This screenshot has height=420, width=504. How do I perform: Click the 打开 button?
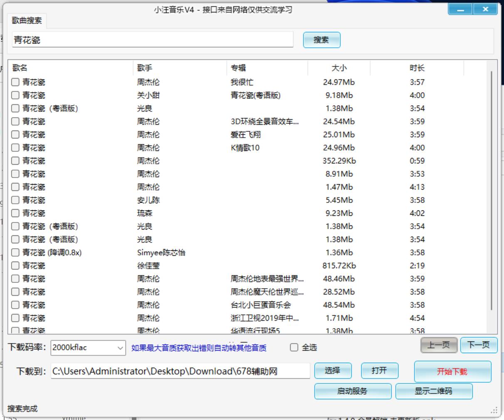pos(380,371)
